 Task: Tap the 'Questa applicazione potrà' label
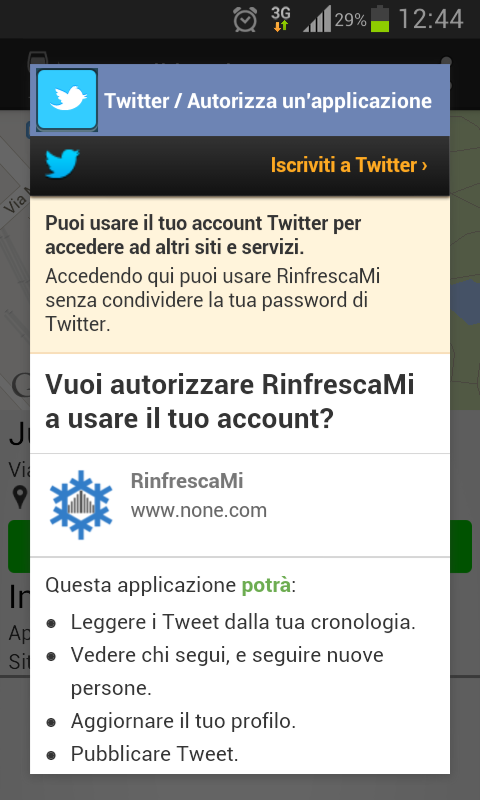(171, 585)
